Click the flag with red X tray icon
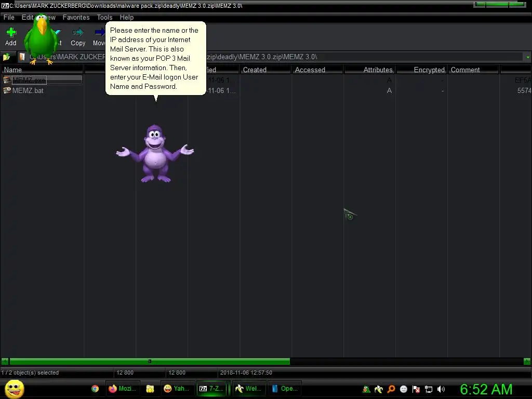The width and height of the screenshot is (532, 399). click(416, 389)
